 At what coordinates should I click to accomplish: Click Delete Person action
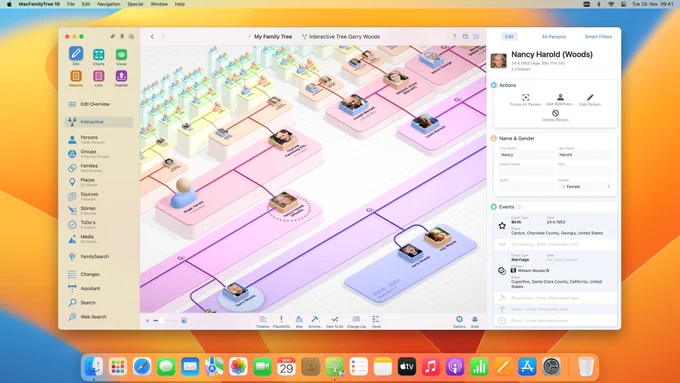pos(555,115)
